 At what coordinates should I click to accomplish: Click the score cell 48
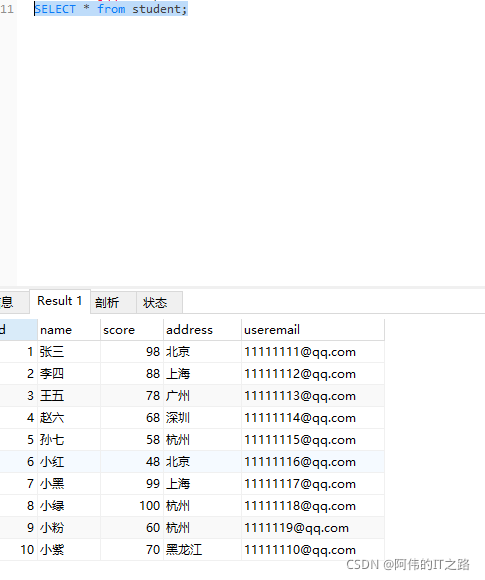tap(132, 462)
